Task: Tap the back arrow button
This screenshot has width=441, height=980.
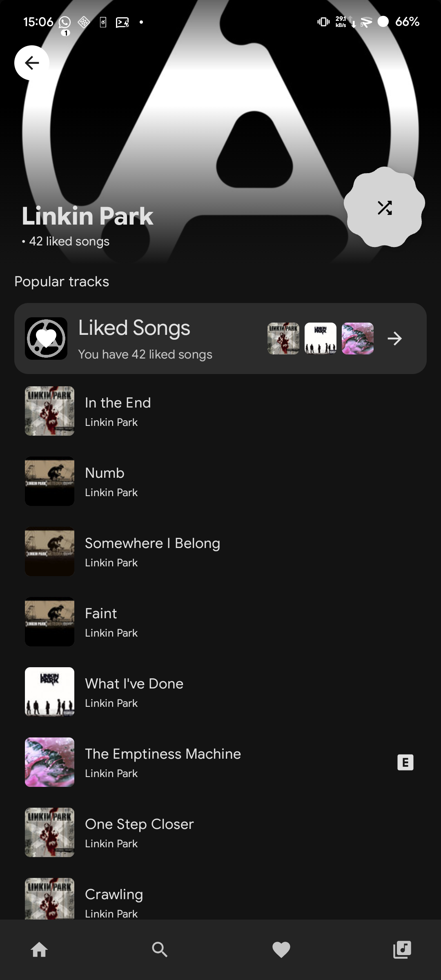Action: coord(32,63)
